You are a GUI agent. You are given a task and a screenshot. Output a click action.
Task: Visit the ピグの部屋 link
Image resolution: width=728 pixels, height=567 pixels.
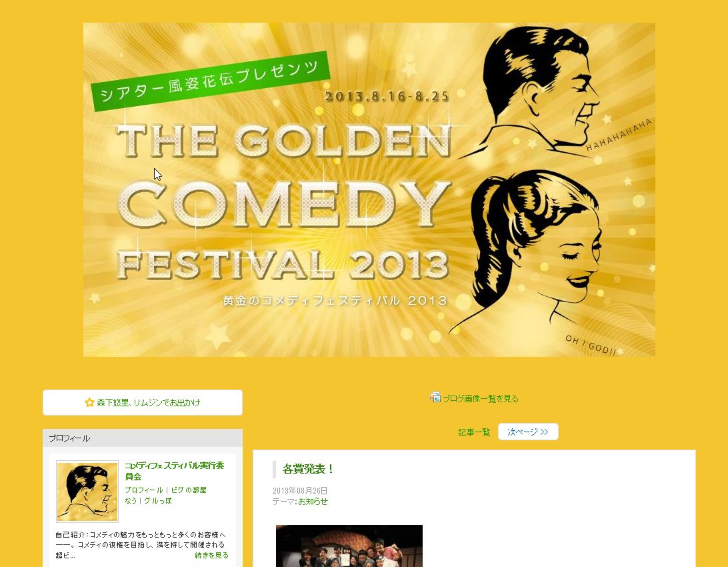coord(189,490)
